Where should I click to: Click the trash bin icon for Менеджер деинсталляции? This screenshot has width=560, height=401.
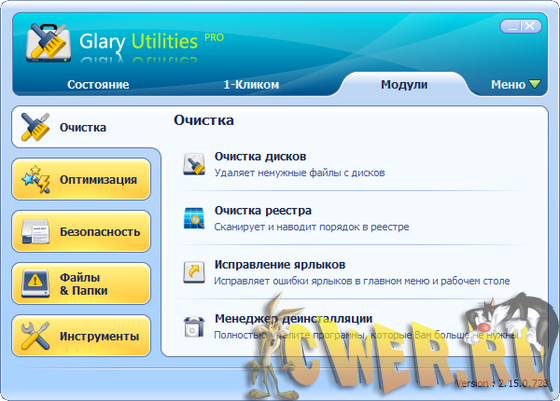coord(194,326)
